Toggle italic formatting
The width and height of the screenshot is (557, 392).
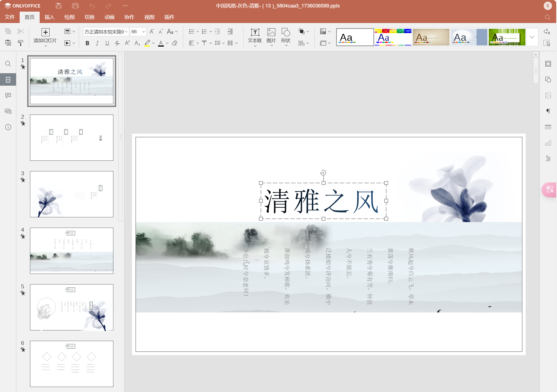click(x=97, y=43)
